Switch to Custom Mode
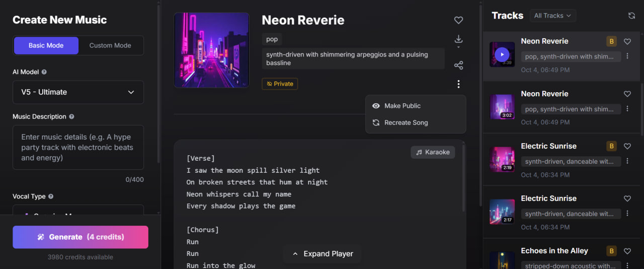This screenshot has width=644, height=269. tap(110, 45)
